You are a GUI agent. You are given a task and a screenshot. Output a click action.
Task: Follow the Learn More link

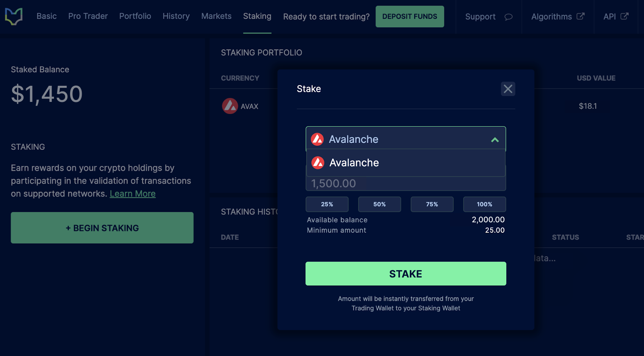click(x=132, y=194)
